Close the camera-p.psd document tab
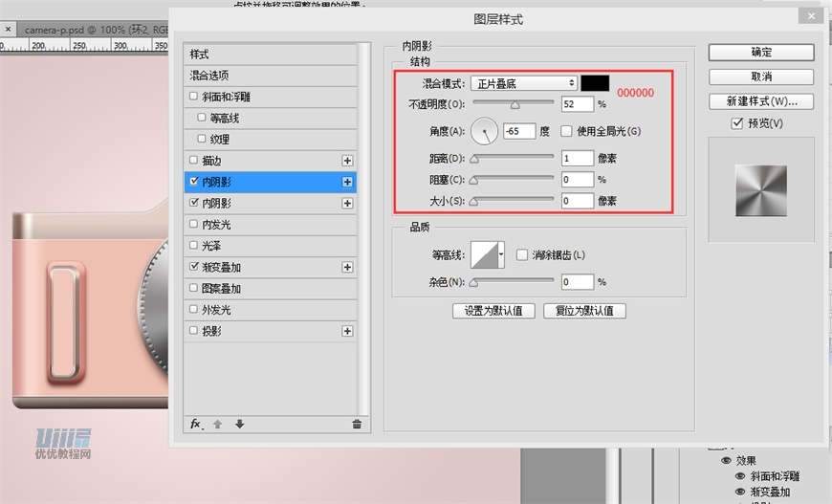832x504 pixels. 8,30
